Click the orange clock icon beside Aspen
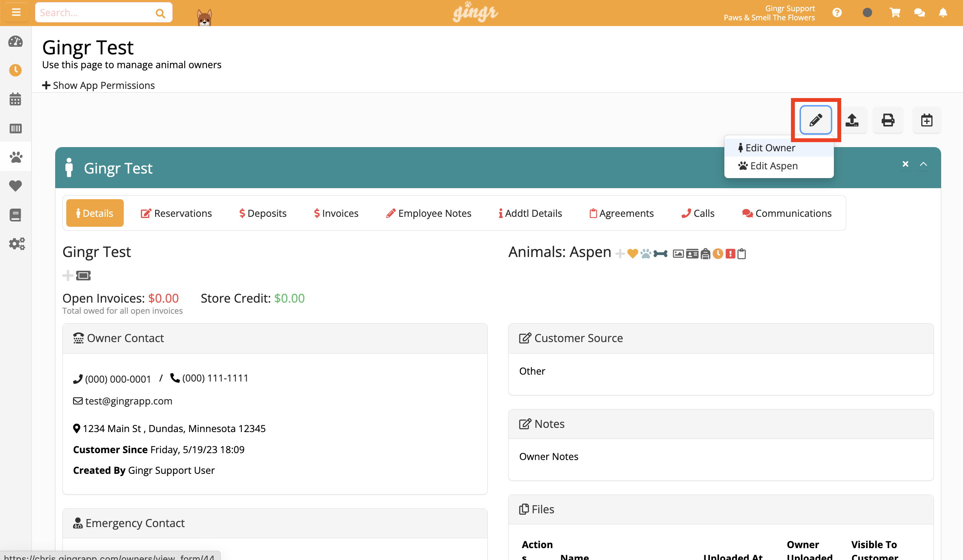This screenshot has height=560, width=963. pos(718,254)
